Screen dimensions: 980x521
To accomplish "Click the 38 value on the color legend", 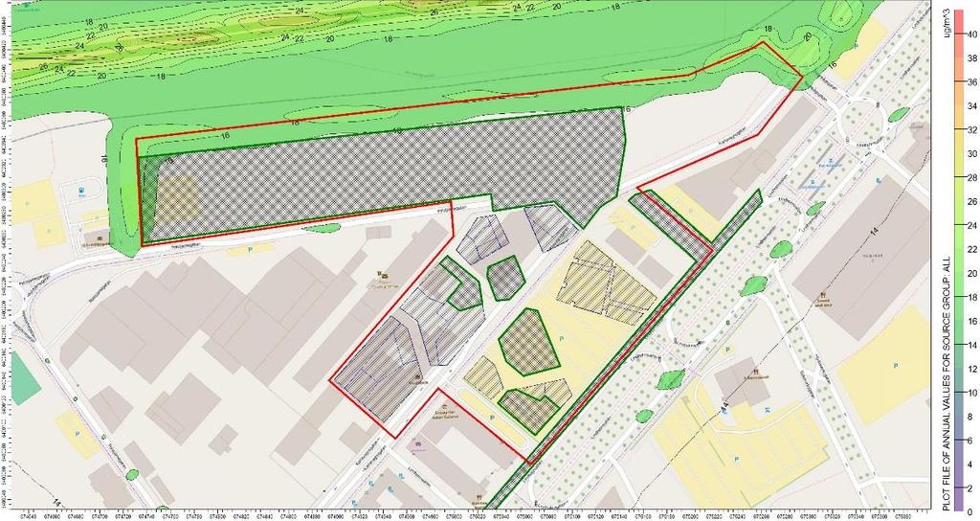I will 972,57.
